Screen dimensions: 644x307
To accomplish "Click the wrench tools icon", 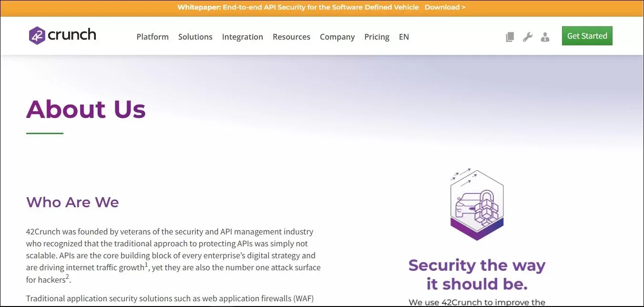I will tap(527, 37).
